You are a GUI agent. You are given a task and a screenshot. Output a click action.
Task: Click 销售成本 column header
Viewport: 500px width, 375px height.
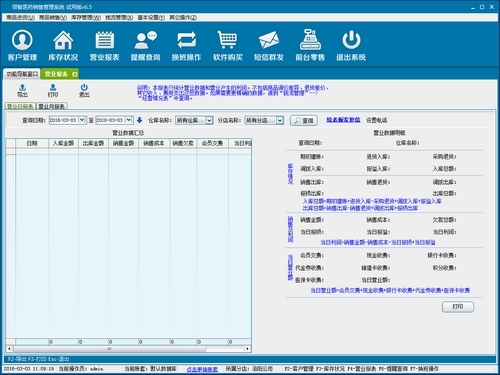pos(154,143)
